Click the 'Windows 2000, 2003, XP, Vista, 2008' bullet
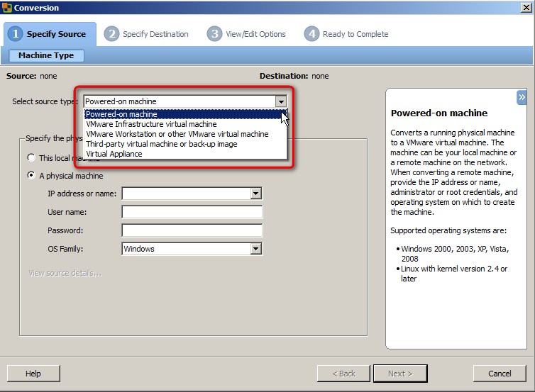 (x=453, y=254)
